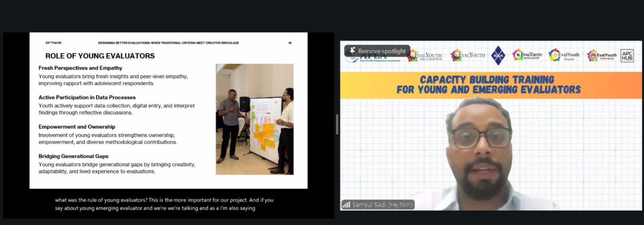Click the EvalYouth Indonesia logo
The image size is (644, 225).
[x=602, y=55]
